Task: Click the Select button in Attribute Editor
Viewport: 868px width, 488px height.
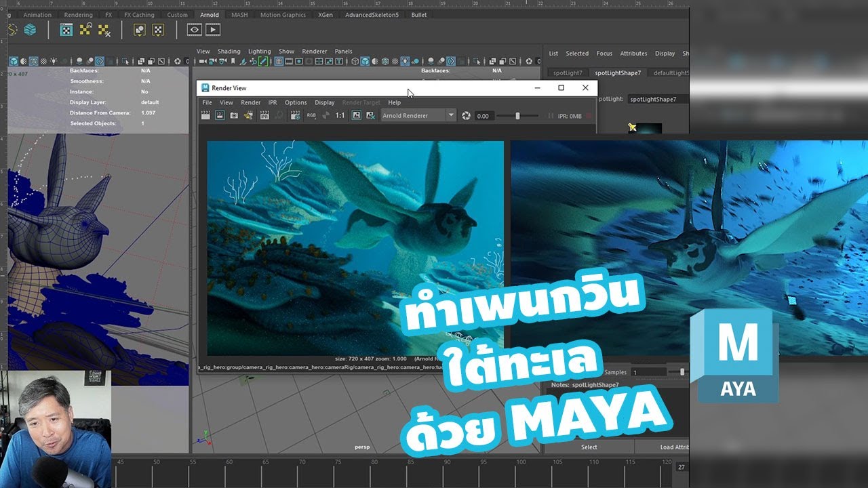Action: [589, 447]
